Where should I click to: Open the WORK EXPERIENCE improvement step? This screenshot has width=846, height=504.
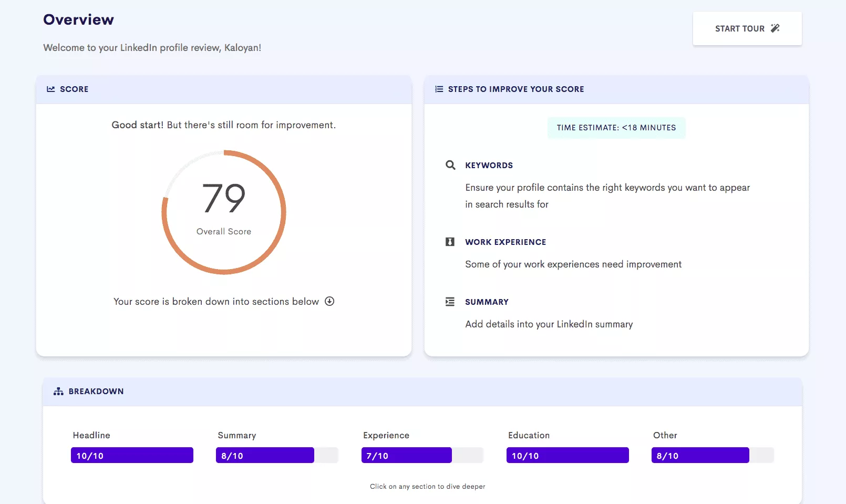pyautogui.click(x=505, y=242)
